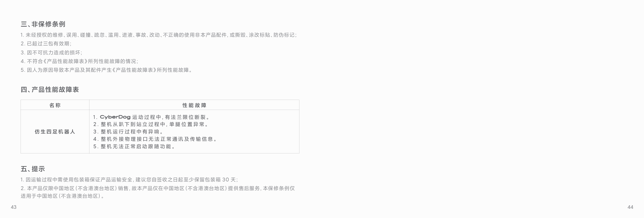Click page number 43
Screen dimensions: 644x218
14,207
